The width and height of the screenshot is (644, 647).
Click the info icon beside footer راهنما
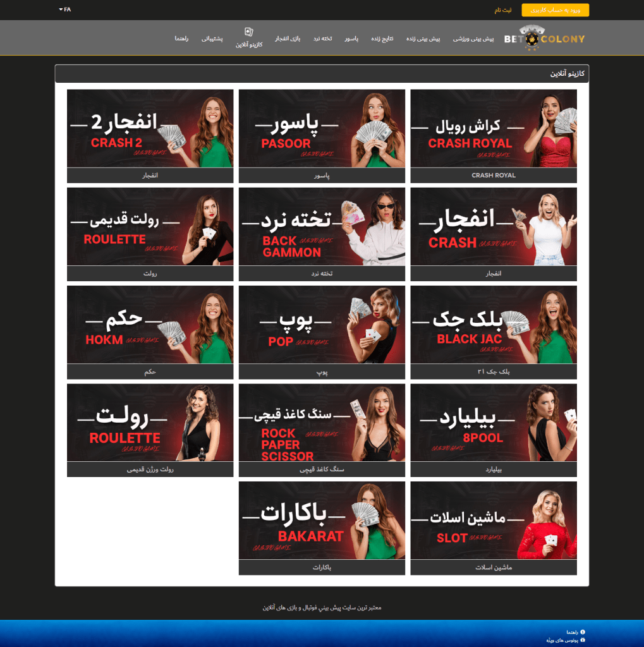tap(583, 632)
